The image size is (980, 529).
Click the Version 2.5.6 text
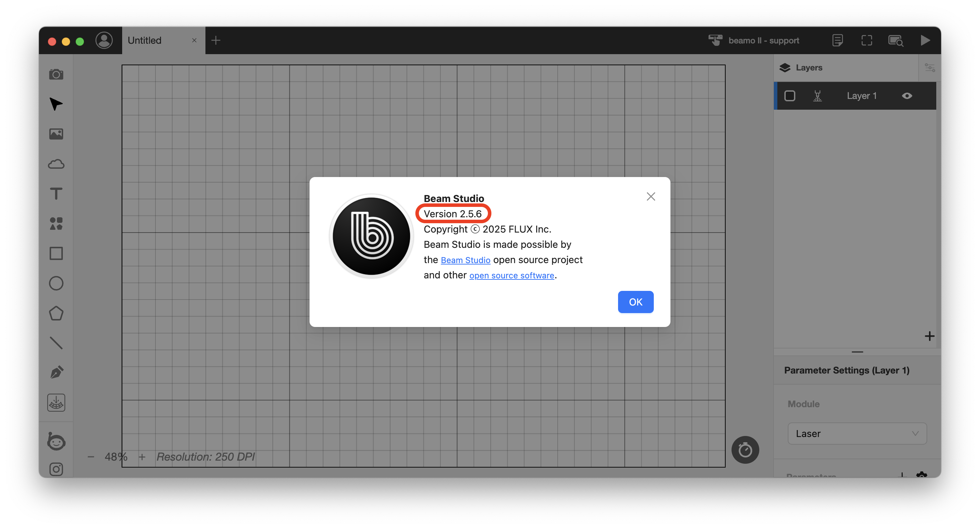[x=453, y=214]
